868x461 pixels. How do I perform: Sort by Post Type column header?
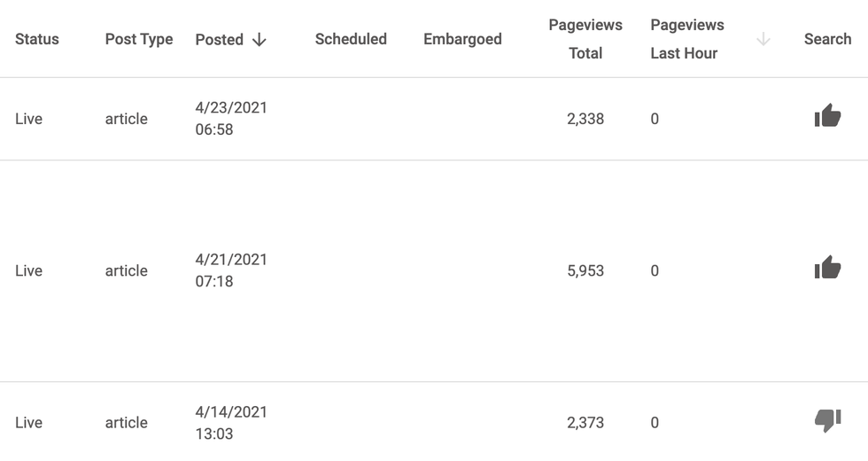[139, 39]
